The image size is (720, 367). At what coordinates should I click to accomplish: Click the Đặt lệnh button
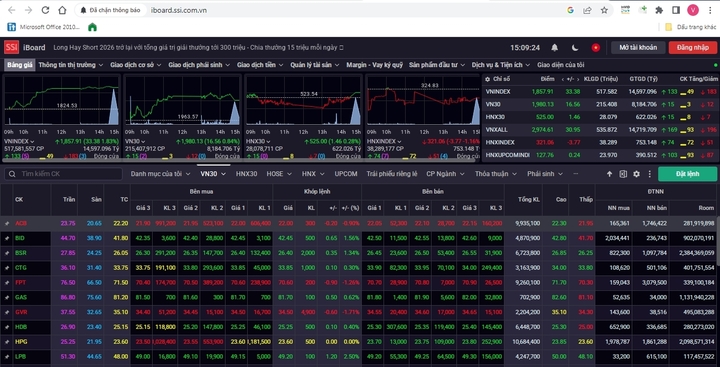(687, 174)
